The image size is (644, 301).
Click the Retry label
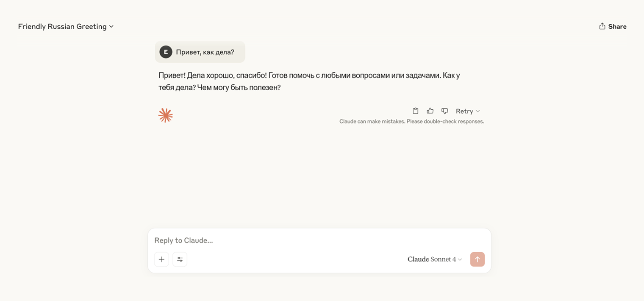[x=464, y=111]
